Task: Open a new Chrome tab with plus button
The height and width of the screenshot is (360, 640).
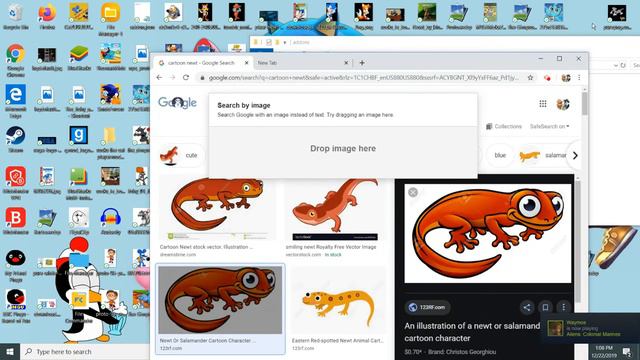Action: (362, 63)
